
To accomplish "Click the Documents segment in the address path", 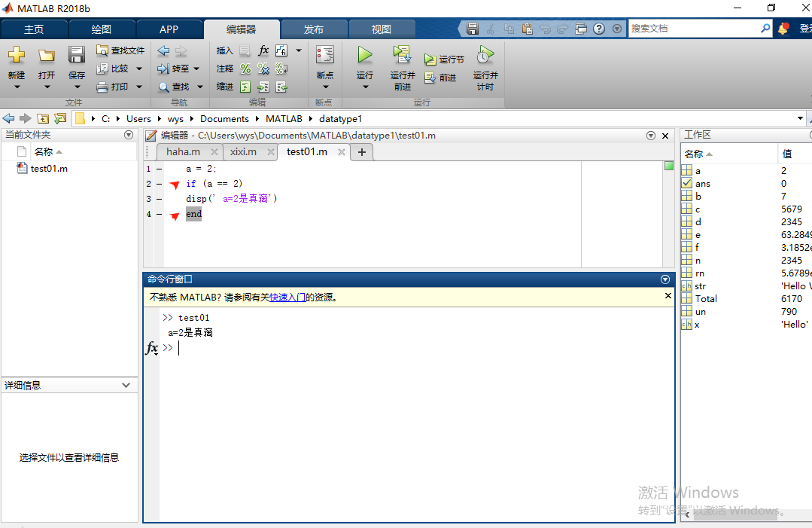I will tap(224, 119).
